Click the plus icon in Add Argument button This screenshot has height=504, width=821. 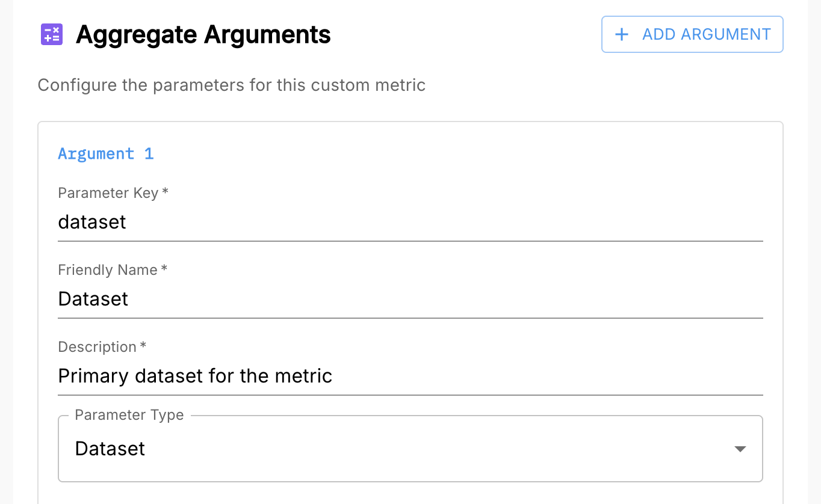[622, 34]
